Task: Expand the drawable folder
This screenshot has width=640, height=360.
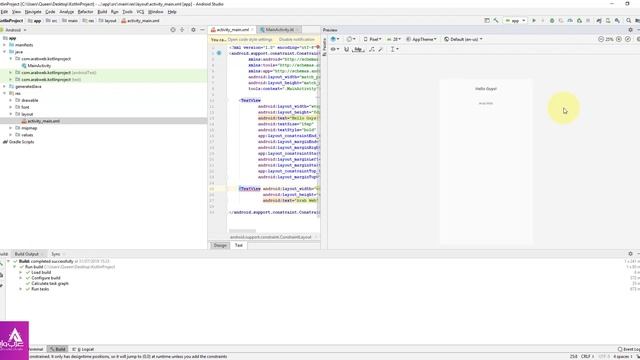Action: (x=11, y=100)
